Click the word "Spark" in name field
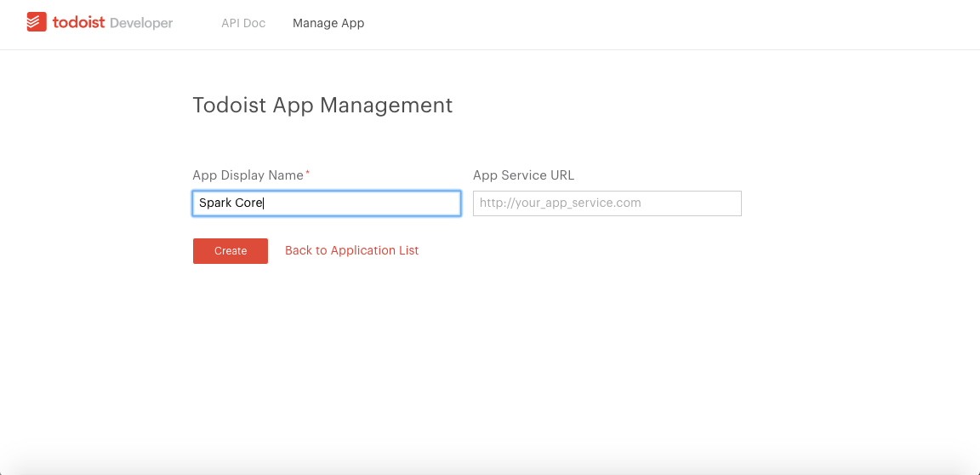The image size is (980, 475). pos(214,203)
